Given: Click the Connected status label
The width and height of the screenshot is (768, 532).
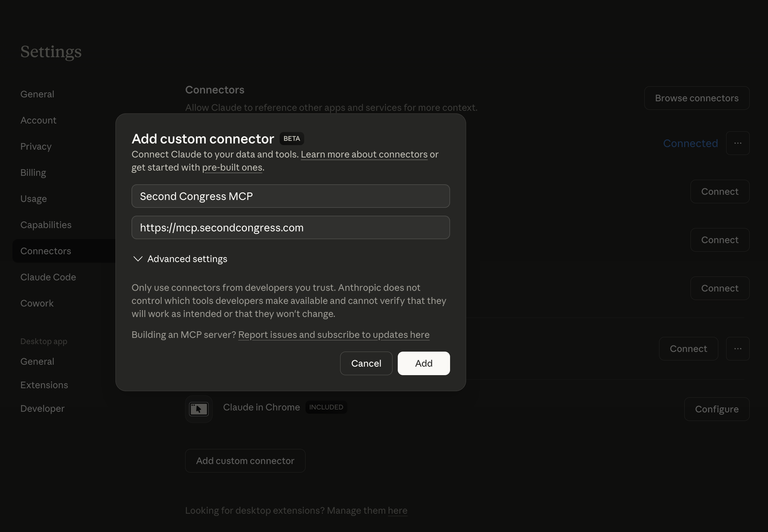Looking at the screenshot, I should [690, 143].
